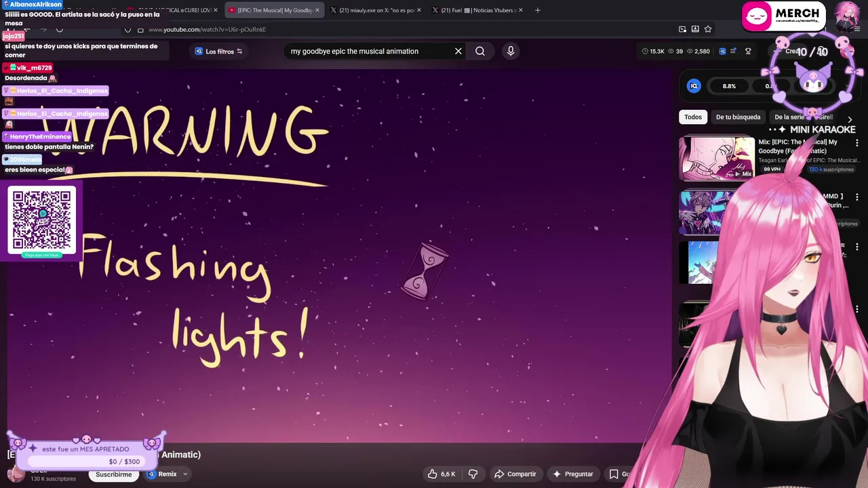Activate the voice search microphone

click(511, 51)
